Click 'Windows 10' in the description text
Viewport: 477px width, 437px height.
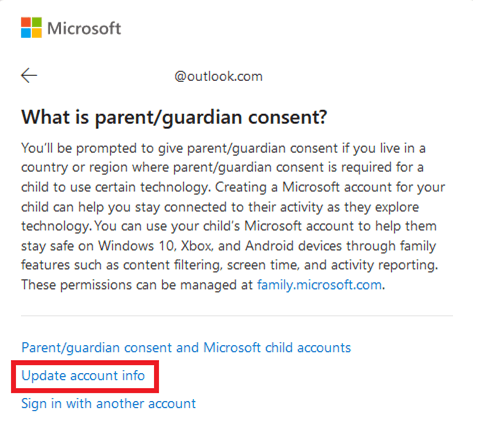(x=136, y=246)
